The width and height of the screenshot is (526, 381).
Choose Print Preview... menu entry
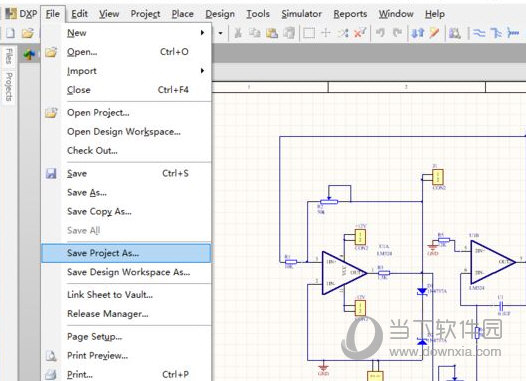(126, 356)
